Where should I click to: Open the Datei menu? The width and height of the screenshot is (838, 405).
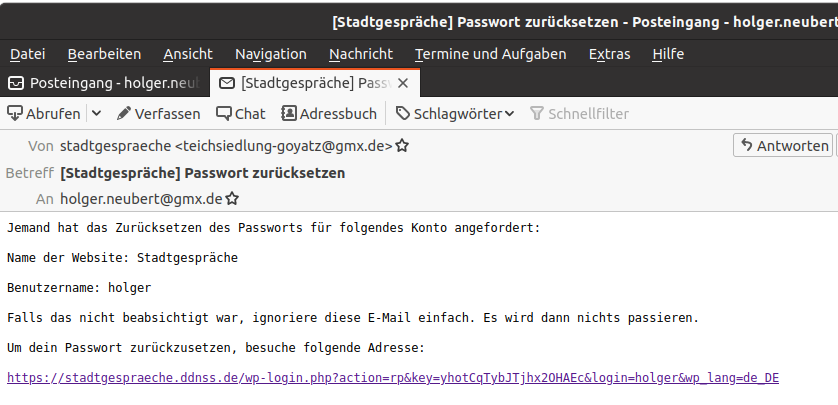[27, 54]
